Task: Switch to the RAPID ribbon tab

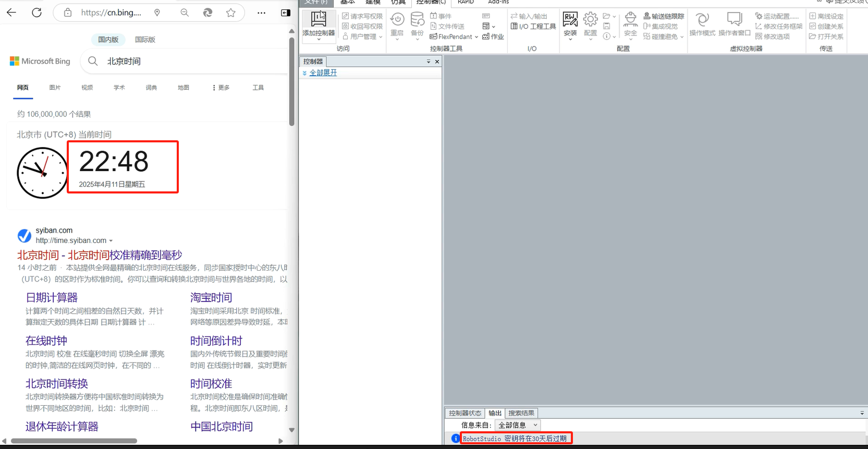Action: tap(466, 2)
